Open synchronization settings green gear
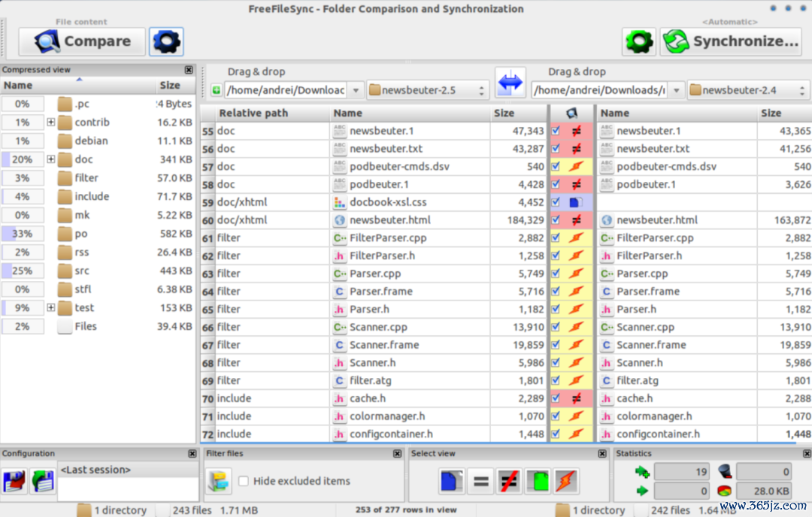This screenshot has height=517, width=812. pyautogui.click(x=639, y=41)
